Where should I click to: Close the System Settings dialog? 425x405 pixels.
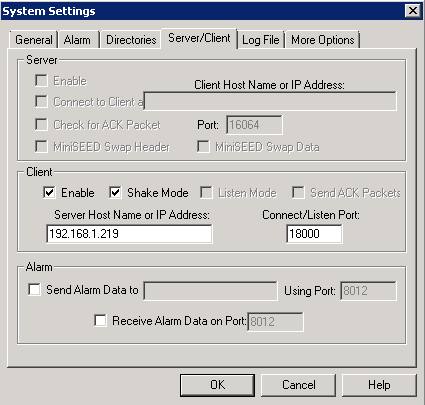pyautogui.click(x=413, y=11)
